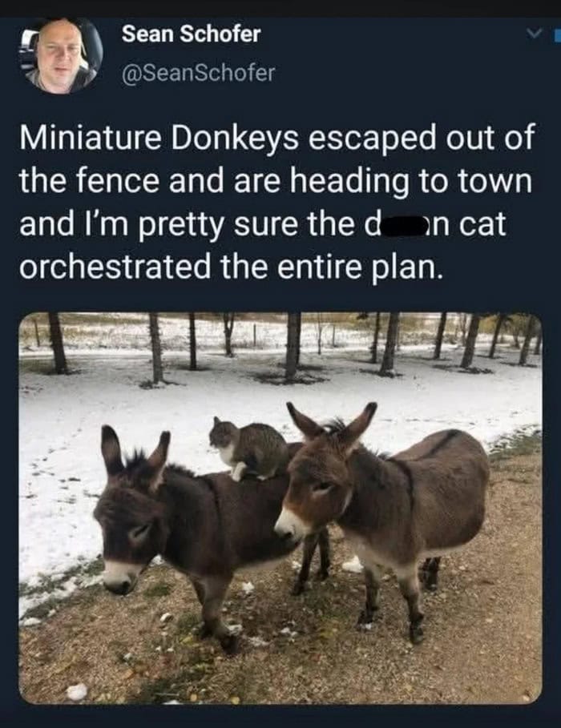
Task: Click the word "orchestrated" in the tweet
Action: tap(115, 267)
